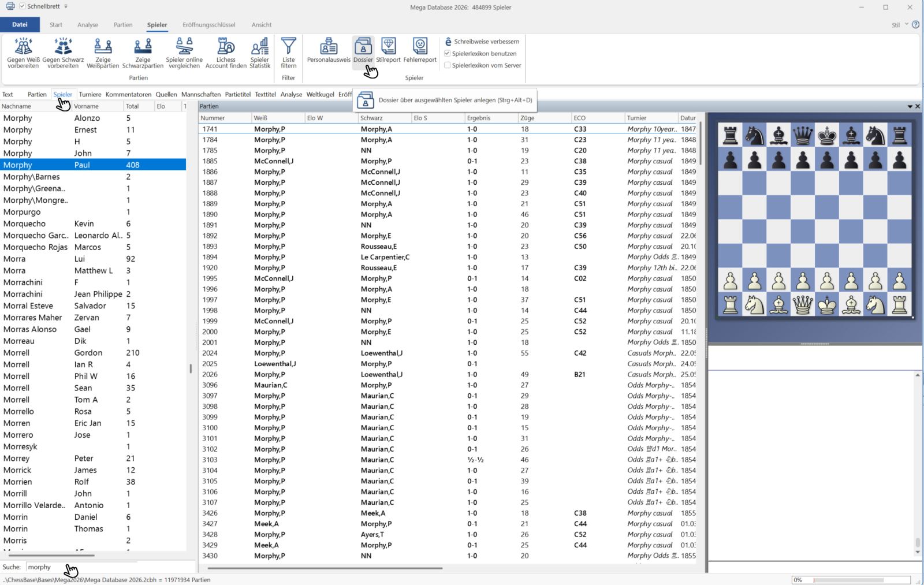Show Spieler Statistik
The height and width of the screenshot is (585, 924).
(260, 53)
